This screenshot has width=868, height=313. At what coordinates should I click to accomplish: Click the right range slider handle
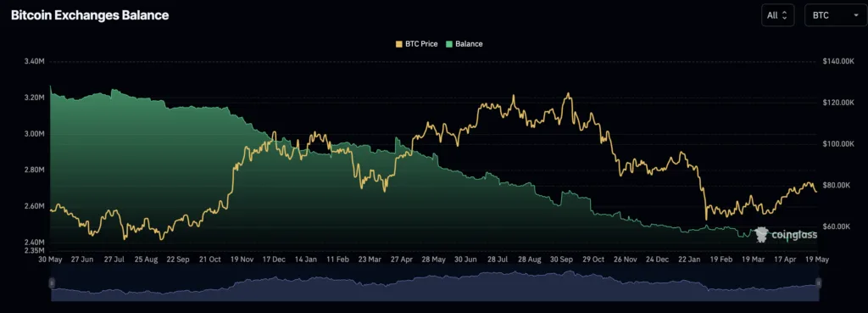tap(818, 283)
